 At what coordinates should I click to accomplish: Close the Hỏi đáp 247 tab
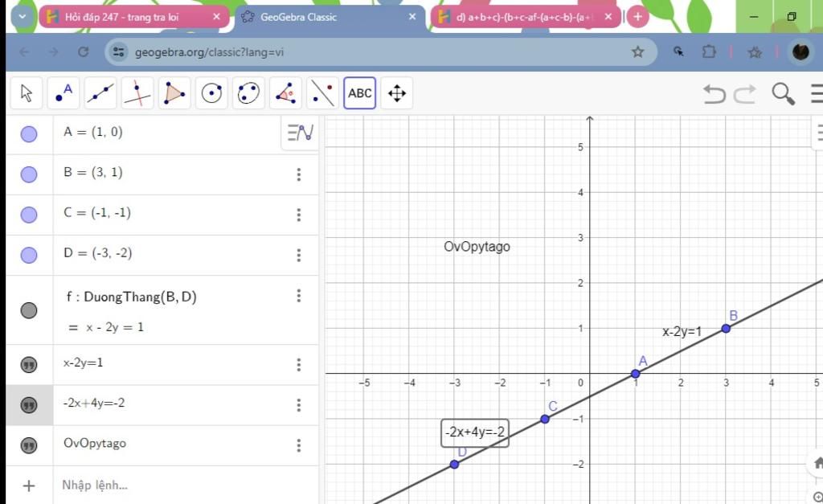tap(216, 17)
